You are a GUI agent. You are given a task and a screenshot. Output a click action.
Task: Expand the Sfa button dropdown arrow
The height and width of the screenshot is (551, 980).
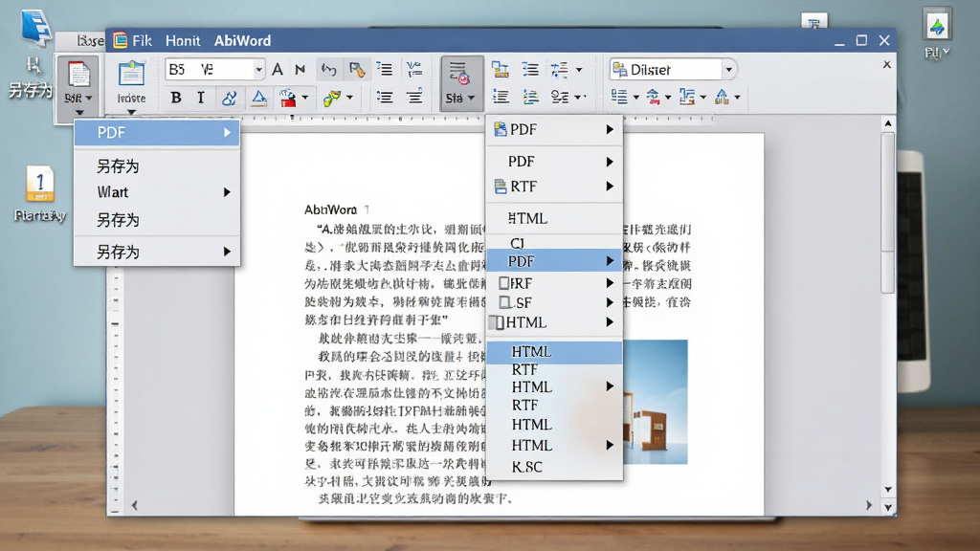[x=471, y=99]
